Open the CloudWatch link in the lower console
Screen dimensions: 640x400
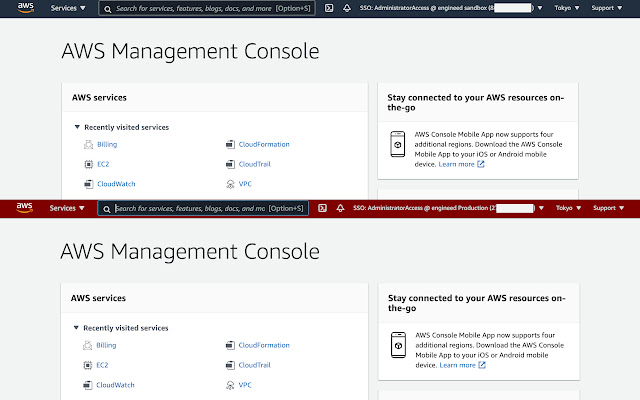pos(116,385)
